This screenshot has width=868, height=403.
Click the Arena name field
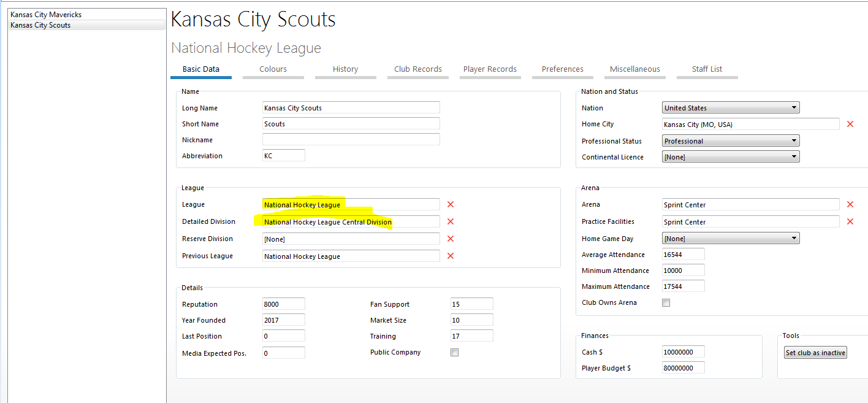coord(751,204)
